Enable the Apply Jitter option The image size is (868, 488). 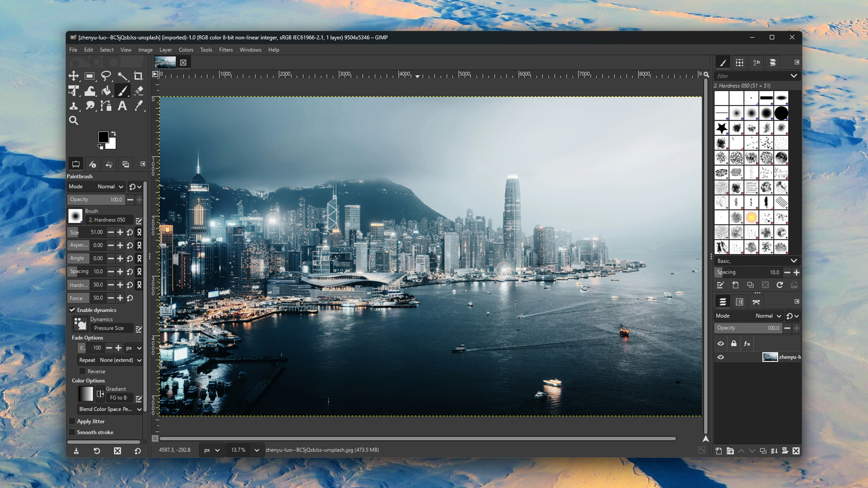pyautogui.click(x=72, y=421)
